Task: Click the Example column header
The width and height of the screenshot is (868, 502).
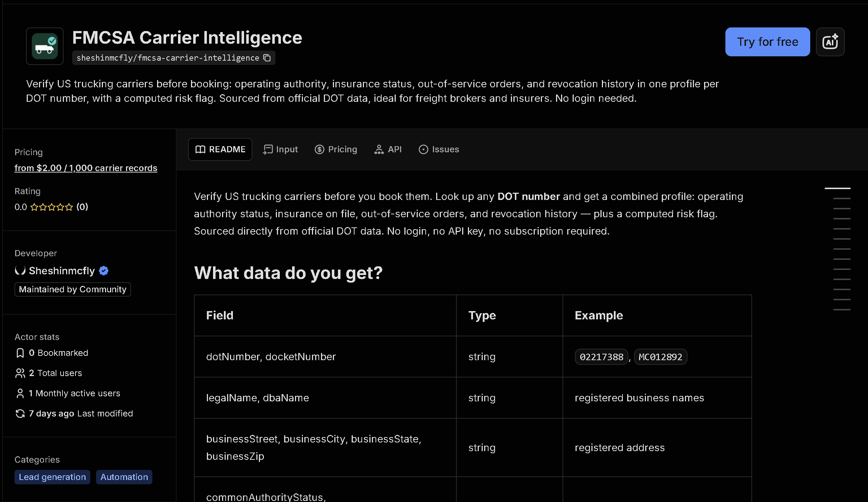Action: 657,316
